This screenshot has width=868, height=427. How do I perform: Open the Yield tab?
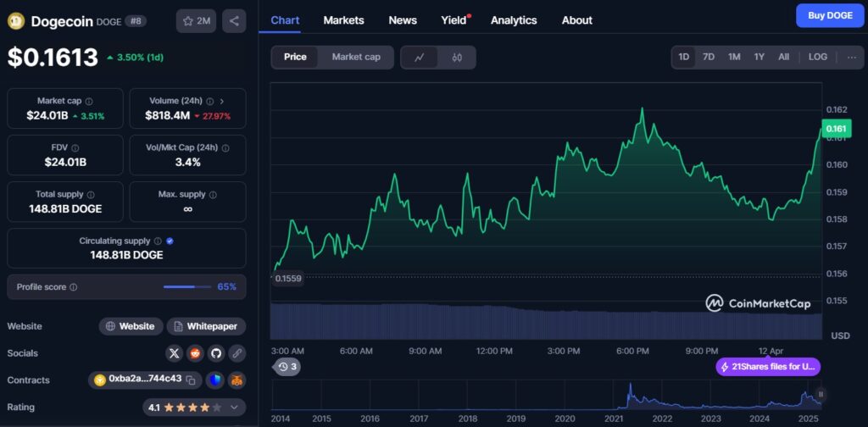coord(454,20)
